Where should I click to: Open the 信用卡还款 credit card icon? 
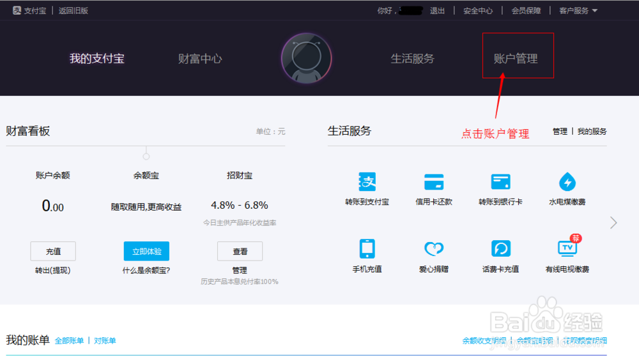[x=434, y=182]
